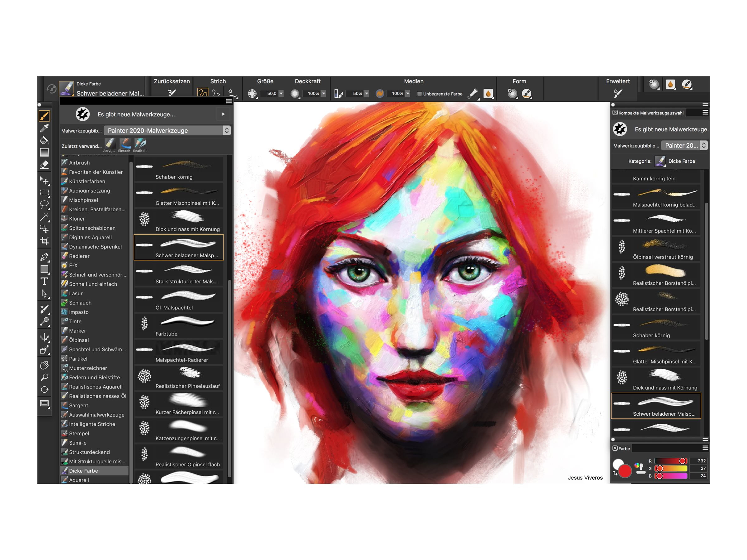
Task: Enable the Unbegrenzte Farbe checkbox
Action: click(420, 94)
